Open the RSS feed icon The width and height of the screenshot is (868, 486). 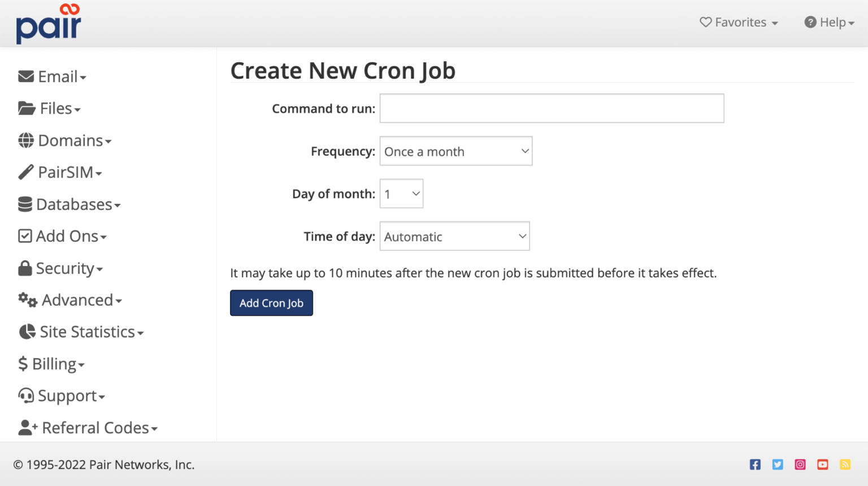click(x=845, y=464)
